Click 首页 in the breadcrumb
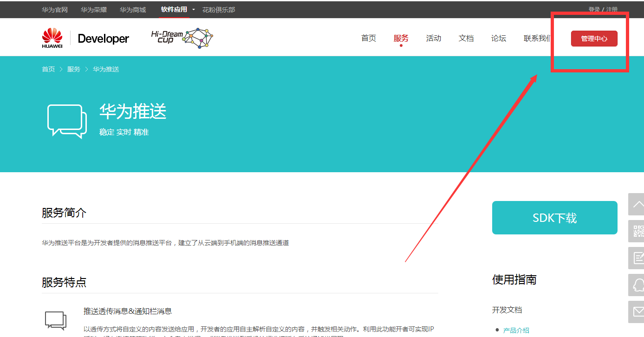Viewport: 644px width, 337px height. pyautogui.click(x=48, y=69)
